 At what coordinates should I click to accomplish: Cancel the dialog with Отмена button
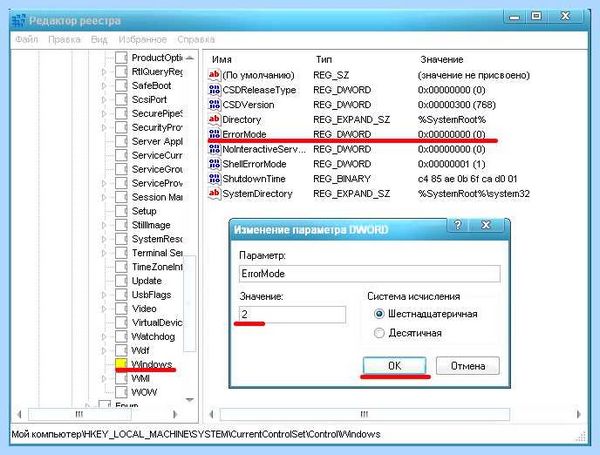coord(468,366)
